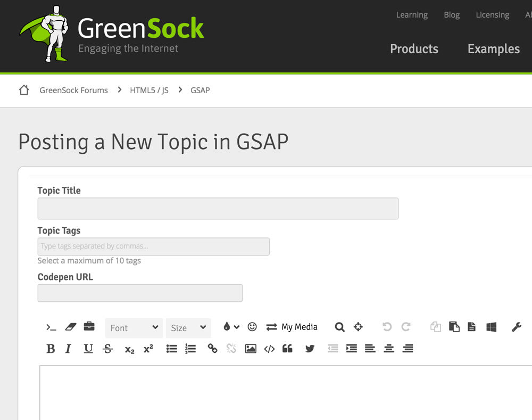Click the My Media button

(292, 327)
